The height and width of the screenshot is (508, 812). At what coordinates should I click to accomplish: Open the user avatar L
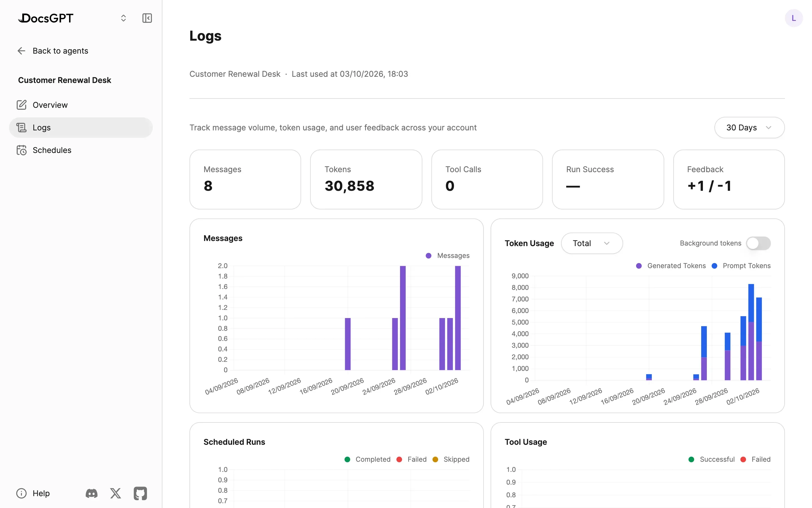794,18
